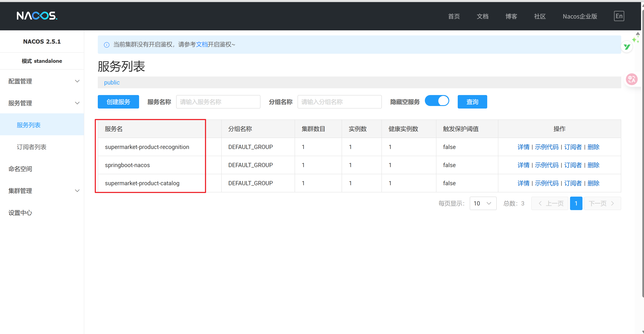
Task: Open 订阅者列表 in the sidebar
Action: click(32, 147)
